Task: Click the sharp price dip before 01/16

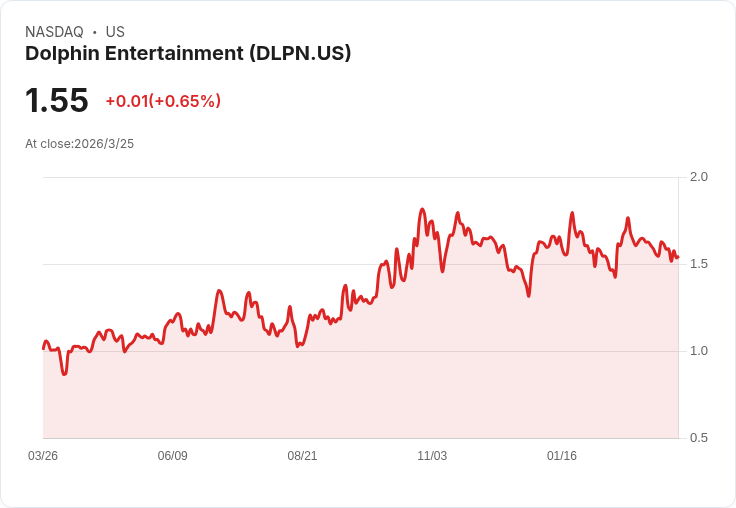Action: coord(528,295)
